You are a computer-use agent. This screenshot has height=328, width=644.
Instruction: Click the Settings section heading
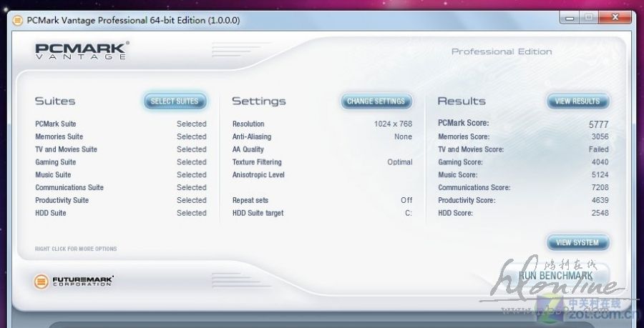[x=259, y=101]
